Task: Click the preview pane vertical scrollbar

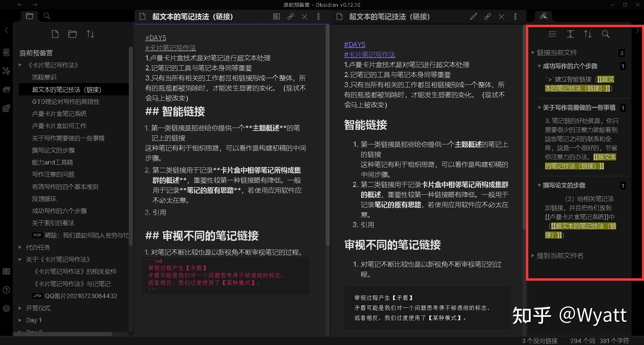Action: pos(525,127)
